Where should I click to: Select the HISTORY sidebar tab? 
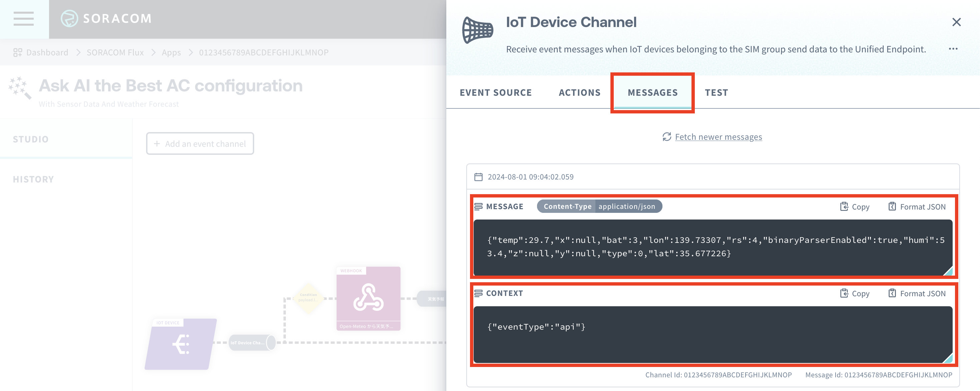66,179
